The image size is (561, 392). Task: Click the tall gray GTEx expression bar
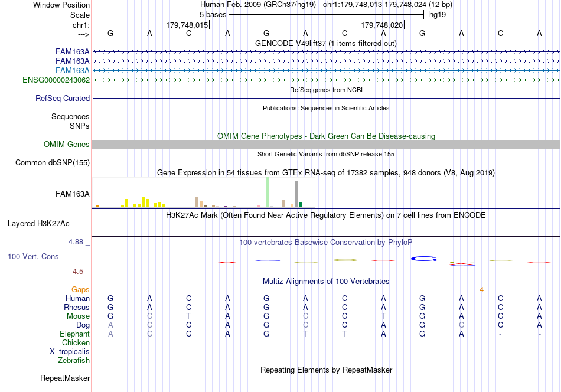click(296, 194)
